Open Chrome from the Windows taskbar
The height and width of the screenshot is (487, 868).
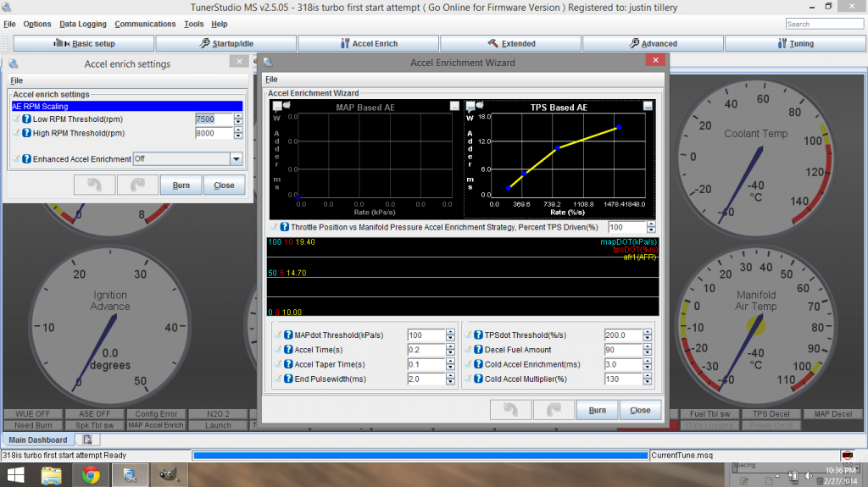91,475
